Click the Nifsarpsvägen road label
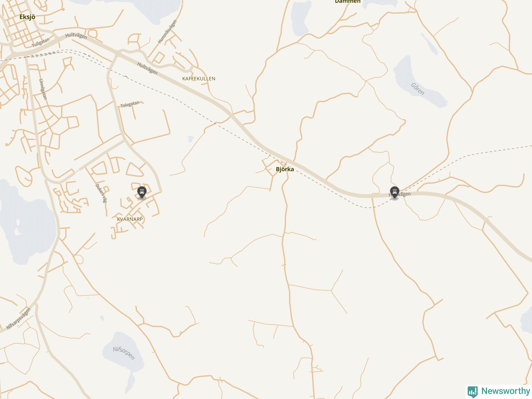This screenshot has width=532, height=399. (18, 319)
